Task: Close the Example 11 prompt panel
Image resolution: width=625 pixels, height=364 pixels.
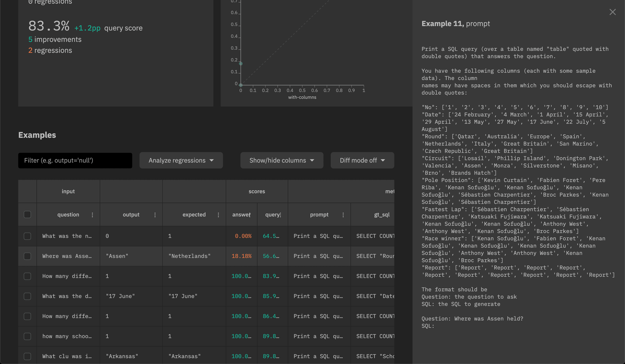Action: 612,12
